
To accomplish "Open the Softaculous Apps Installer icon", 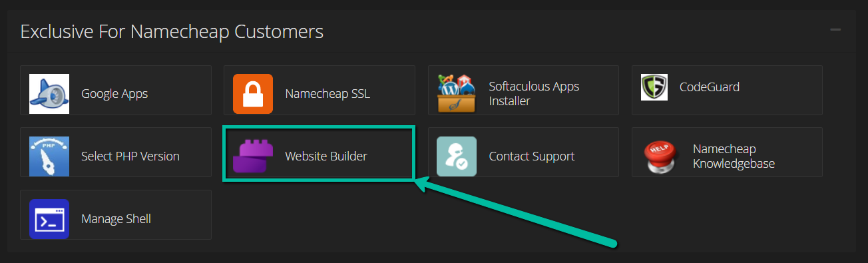I will coord(457,94).
